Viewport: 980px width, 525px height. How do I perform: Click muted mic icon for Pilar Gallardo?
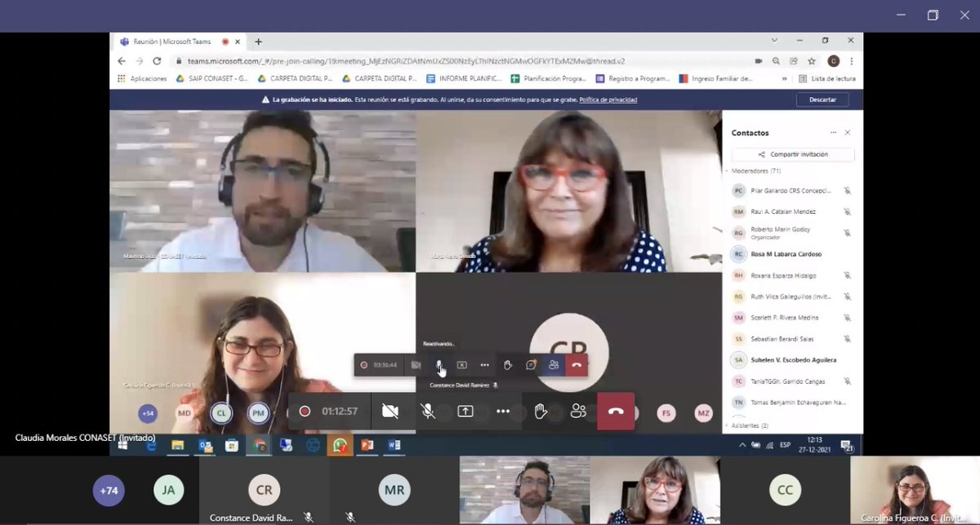tap(848, 190)
